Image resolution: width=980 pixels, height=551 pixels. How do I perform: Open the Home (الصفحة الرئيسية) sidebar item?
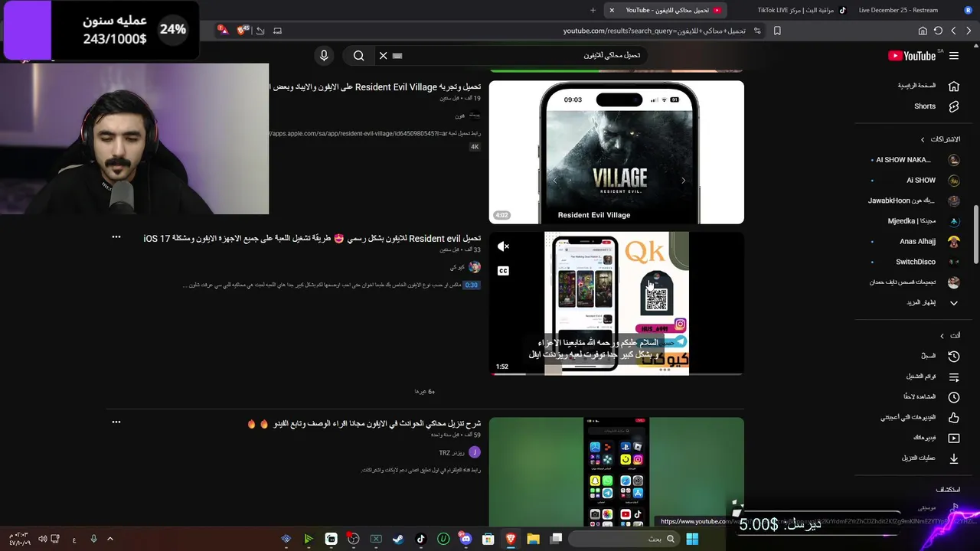(x=929, y=86)
